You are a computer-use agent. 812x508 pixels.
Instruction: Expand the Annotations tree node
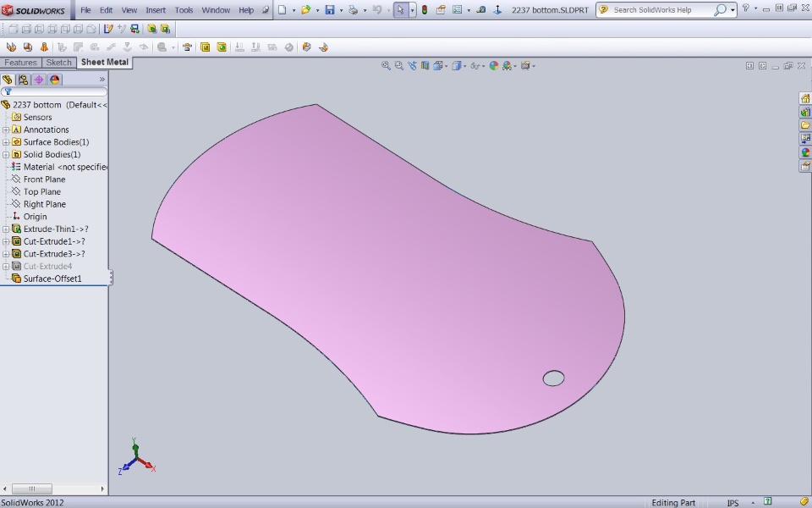[x=6, y=130]
